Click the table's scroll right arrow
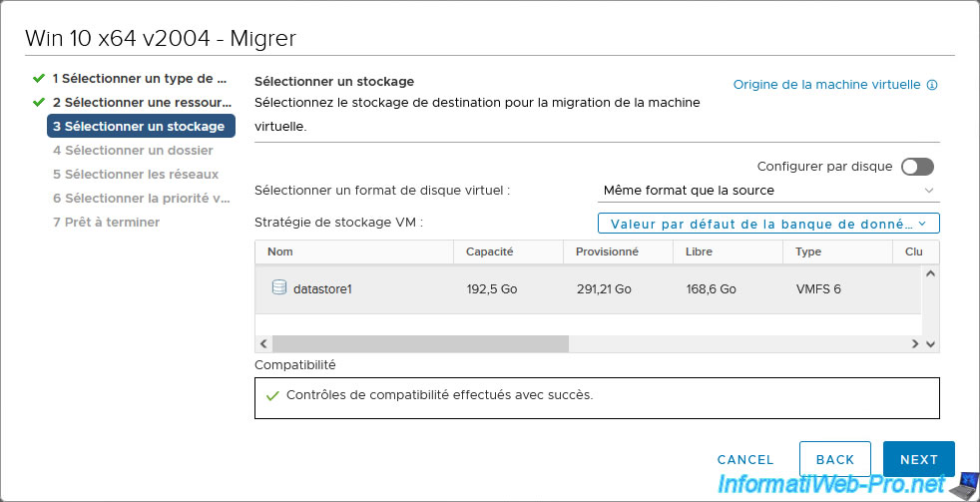Image resolution: width=980 pixels, height=502 pixels. [x=915, y=344]
